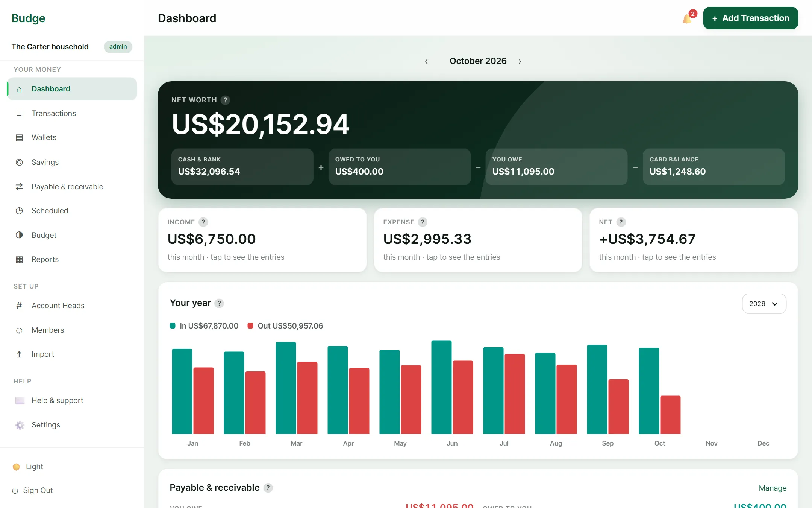Click the October 2026 month label

[x=478, y=61]
